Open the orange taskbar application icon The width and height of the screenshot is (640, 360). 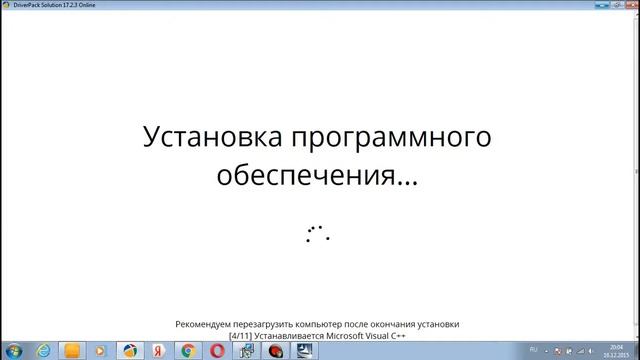pos(72,351)
